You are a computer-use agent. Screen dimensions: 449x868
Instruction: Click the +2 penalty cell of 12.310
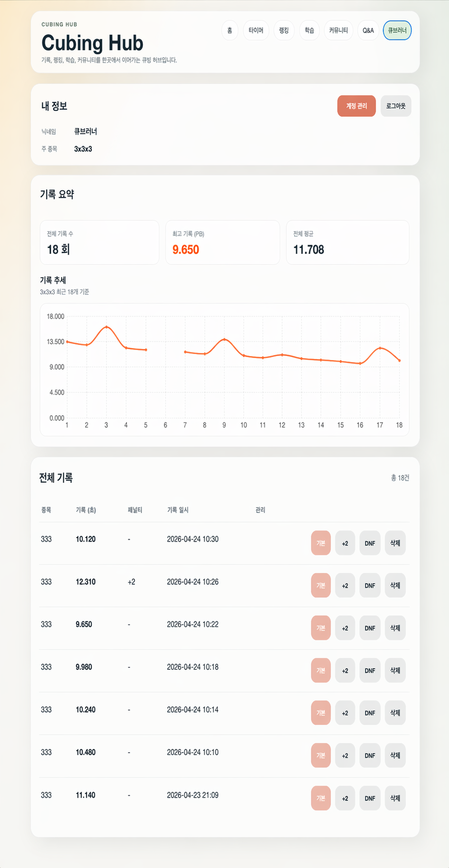[x=131, y=582]
